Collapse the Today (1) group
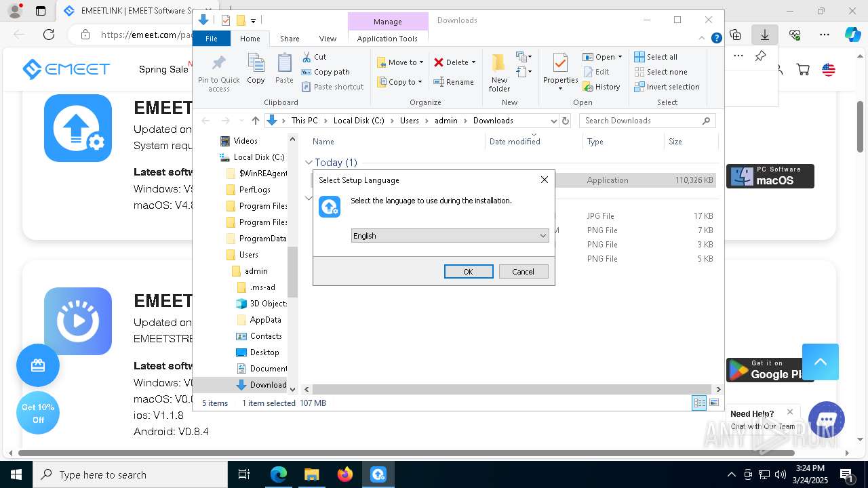Viewport: 868px width, 488px height. (x=309, y=163)
